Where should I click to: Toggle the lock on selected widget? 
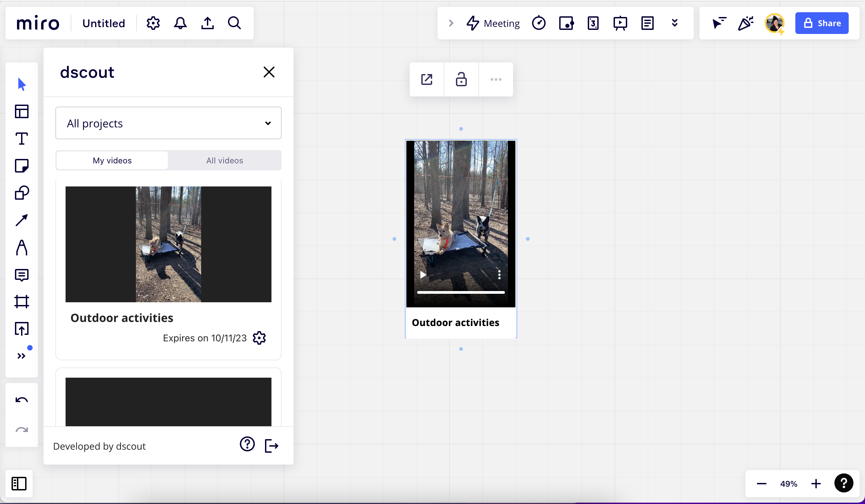[x=461, y=79]
